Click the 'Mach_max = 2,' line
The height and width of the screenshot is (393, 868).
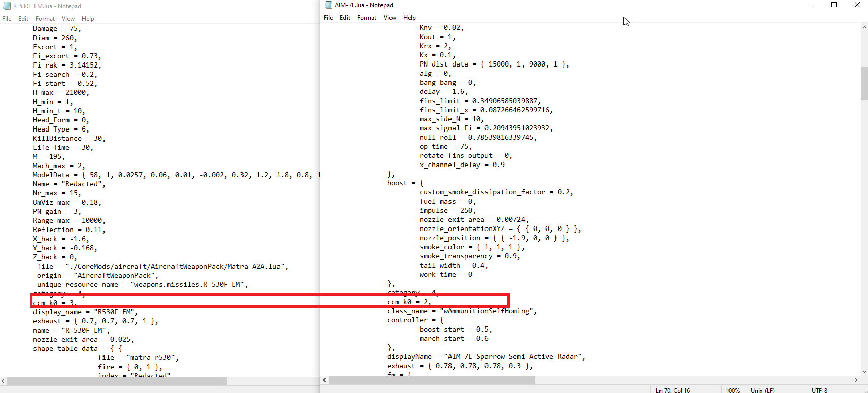[59, 166]
